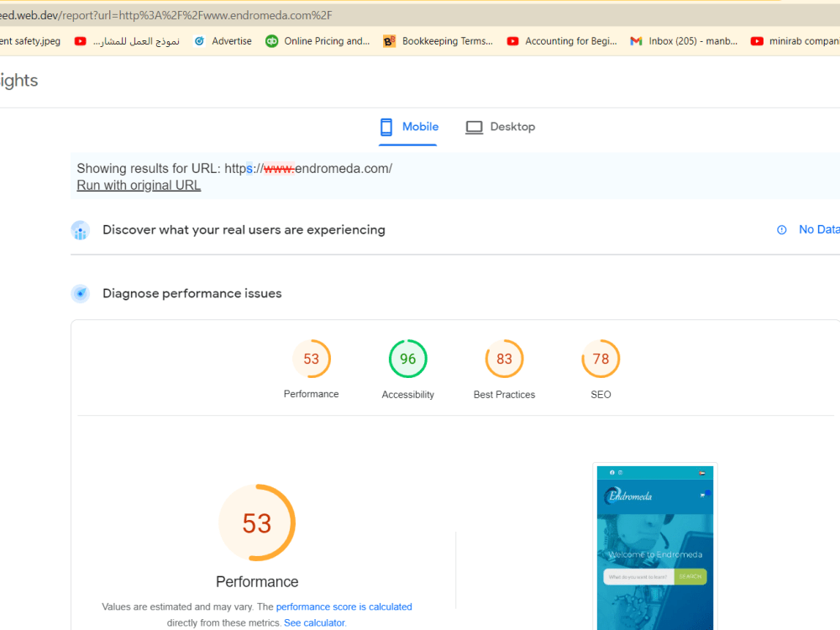Click the YouTube icon on minirab company bookmark
The image size is (840, 630).
click(759, 40)
